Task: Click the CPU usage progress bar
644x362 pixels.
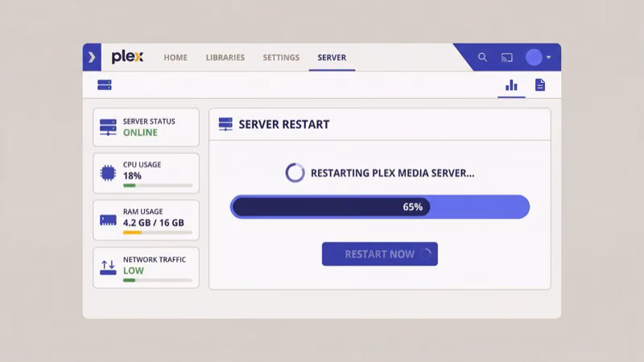Action: (157, 186)
